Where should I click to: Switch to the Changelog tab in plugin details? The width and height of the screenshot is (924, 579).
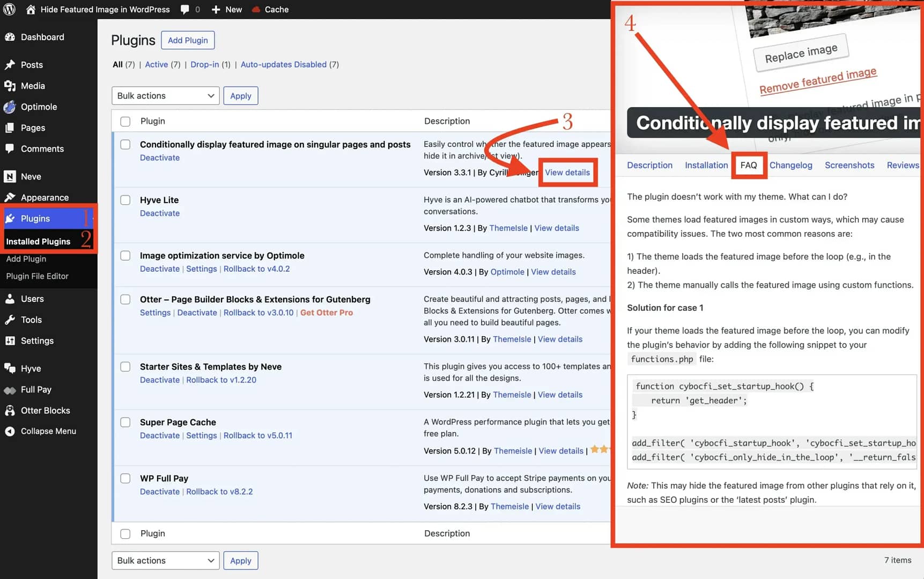point(790,165)
